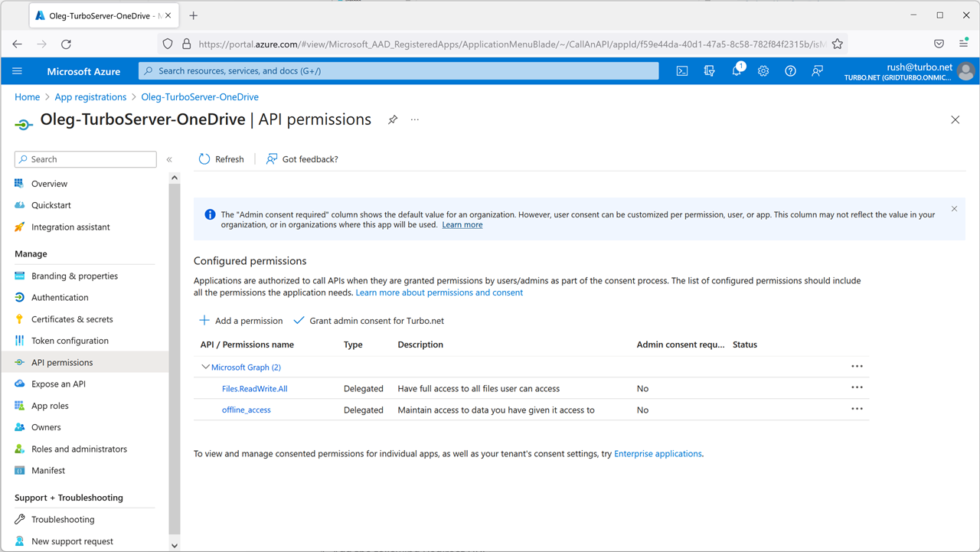
Task: Open the Azure portal settings gear
Action: (x=763, y=70)
